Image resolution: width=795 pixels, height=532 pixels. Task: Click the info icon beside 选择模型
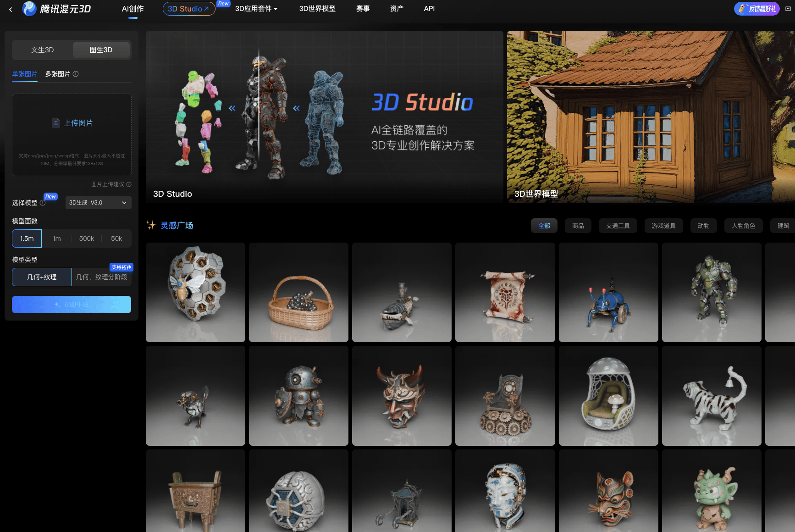point(43,203)
